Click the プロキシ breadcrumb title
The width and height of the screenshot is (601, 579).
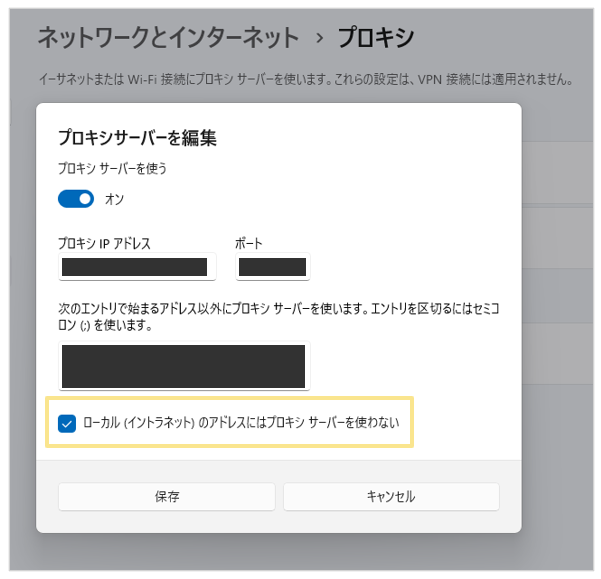(x=376, y=39)
